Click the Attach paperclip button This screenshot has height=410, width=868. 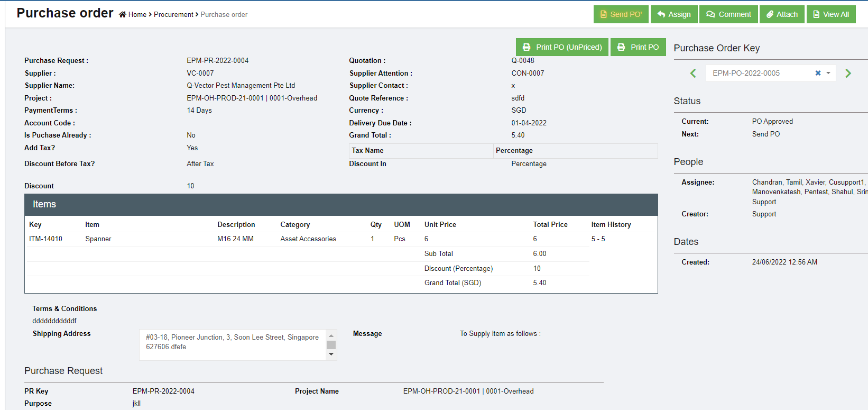click(x=782, y=14)
